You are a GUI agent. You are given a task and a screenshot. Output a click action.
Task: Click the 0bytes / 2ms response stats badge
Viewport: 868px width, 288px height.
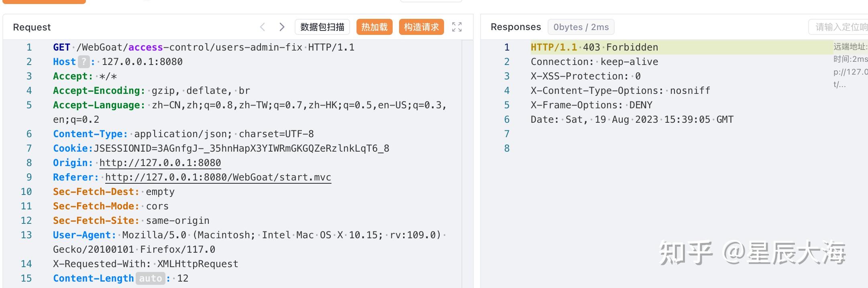click(x=581, y=27)
